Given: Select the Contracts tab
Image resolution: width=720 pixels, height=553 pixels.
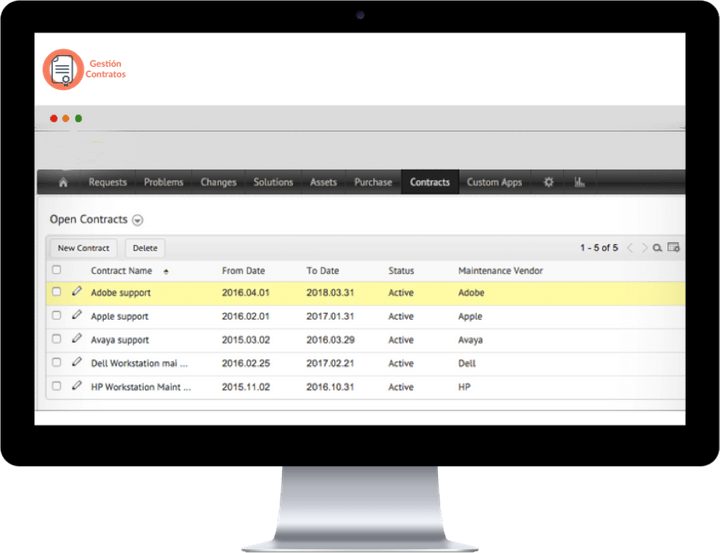Looking at the screenshot, I should point(430,182).
